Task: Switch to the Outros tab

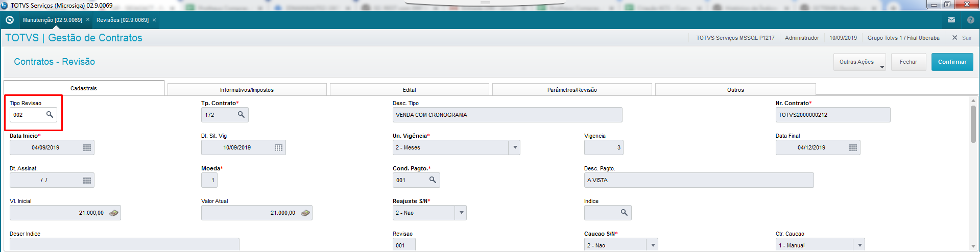Action: (735, 90)
